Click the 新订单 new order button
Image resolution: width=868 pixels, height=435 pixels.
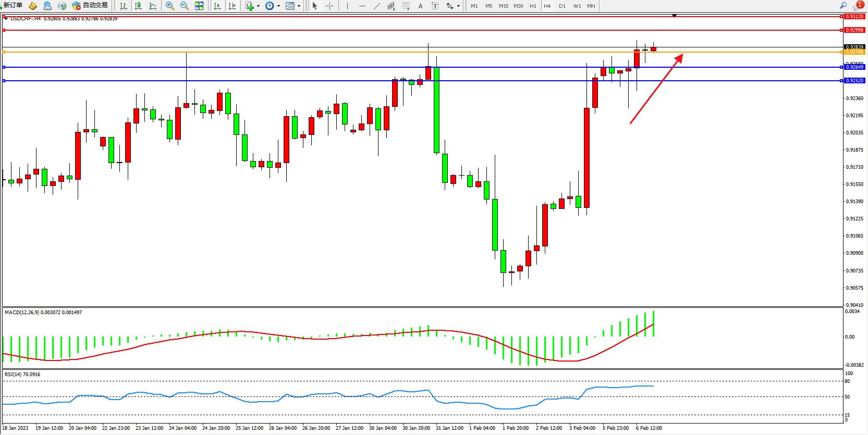coord(11,5)
